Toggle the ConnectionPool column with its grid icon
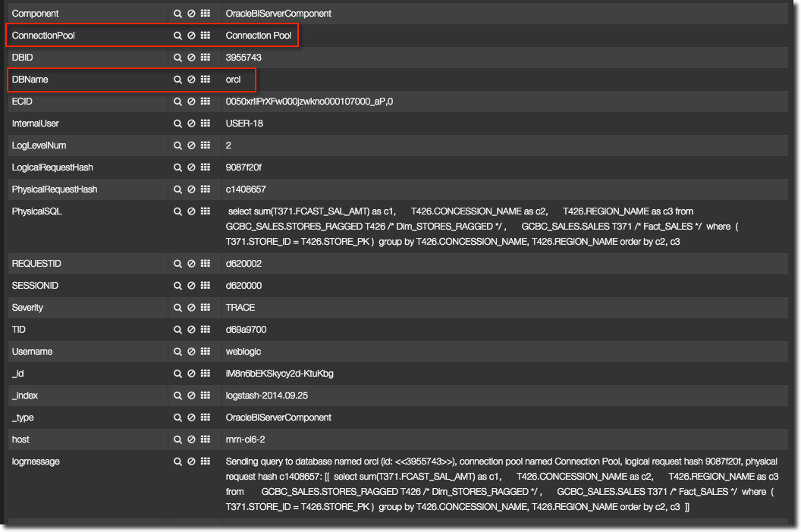The width and height of the screenshot is (801, 532). pos(205,36)
